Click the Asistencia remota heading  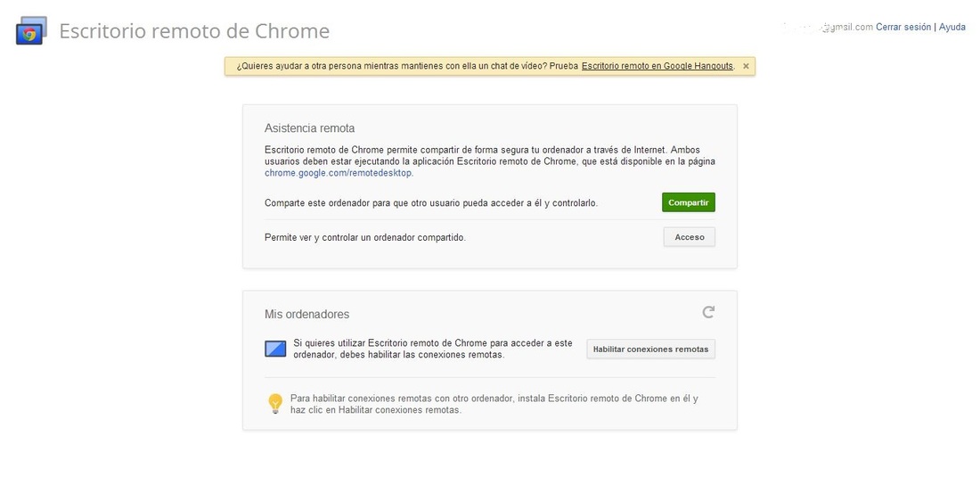309,128
